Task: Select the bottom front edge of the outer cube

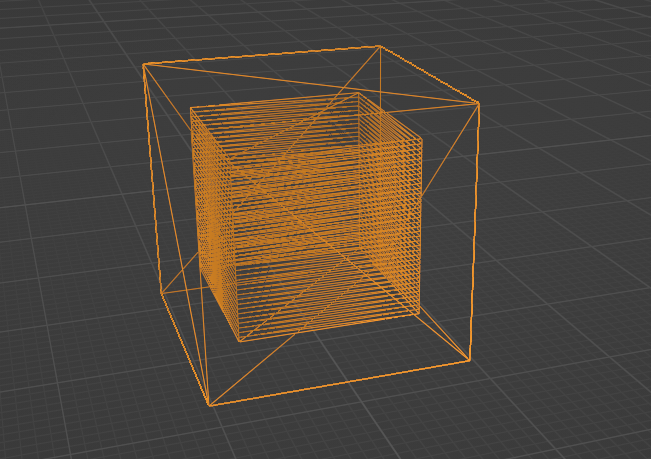Action: (x=340, y=383)
